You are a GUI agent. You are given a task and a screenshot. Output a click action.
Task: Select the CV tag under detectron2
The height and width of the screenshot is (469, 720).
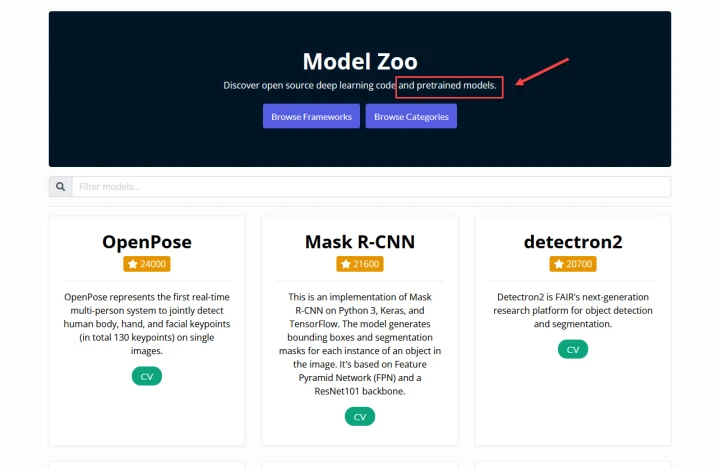[x=573, y=350]
